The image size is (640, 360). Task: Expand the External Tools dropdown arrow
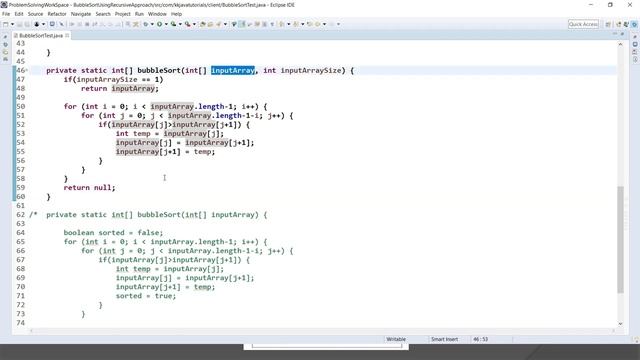pos(194,24)
